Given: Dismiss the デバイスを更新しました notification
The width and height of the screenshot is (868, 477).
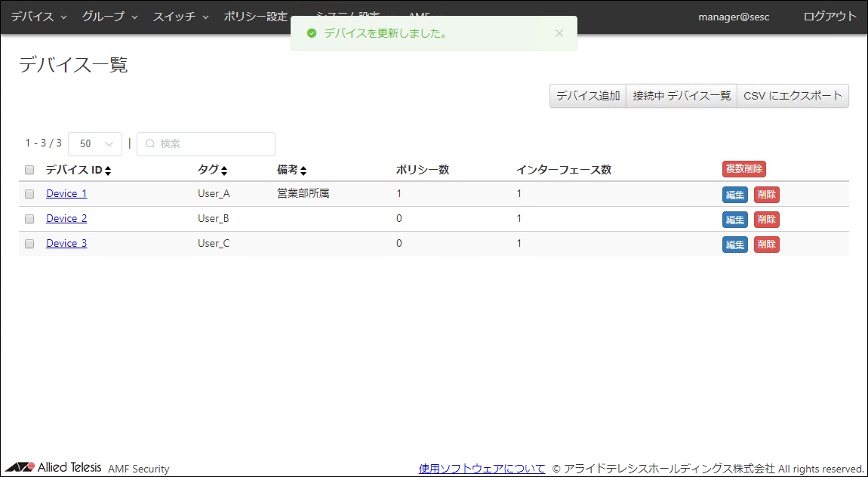Looking at the screenshot, I should pos(559,33).
